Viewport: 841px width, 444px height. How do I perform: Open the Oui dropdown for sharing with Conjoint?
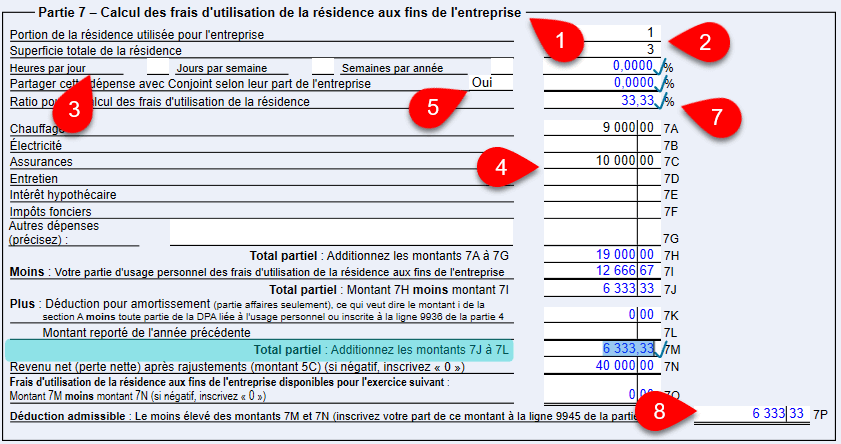point(491,83)
